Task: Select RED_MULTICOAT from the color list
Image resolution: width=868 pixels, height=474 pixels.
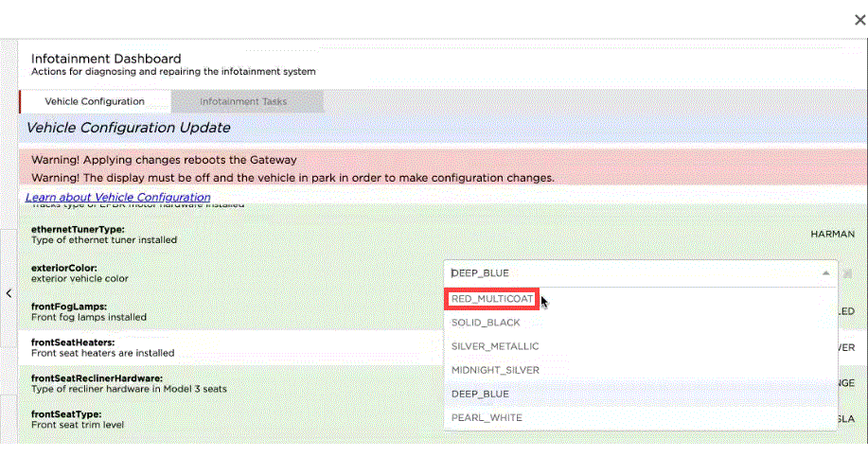Action: [x=492, y=299]
